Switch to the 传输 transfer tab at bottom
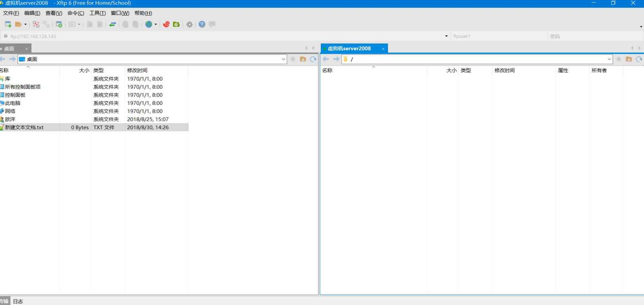The image size is (644, 305). [x=4, y=301]
